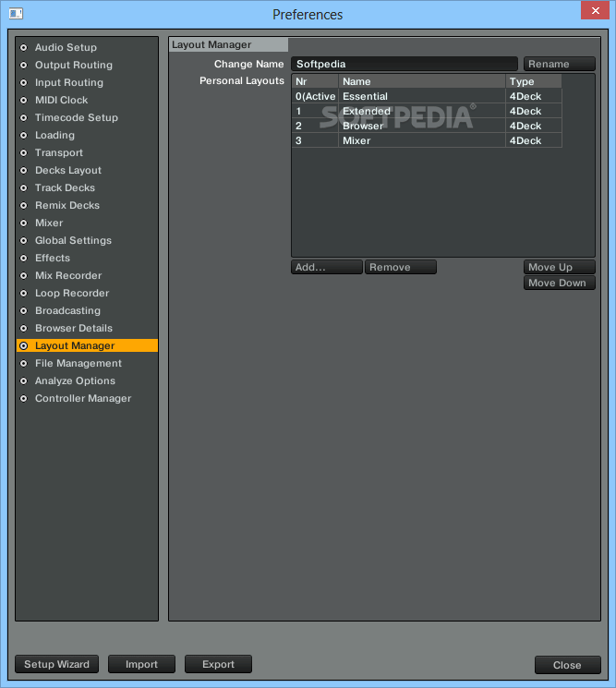Launch the Setup Wizard

pyautogui.click(x=56, y=664)
